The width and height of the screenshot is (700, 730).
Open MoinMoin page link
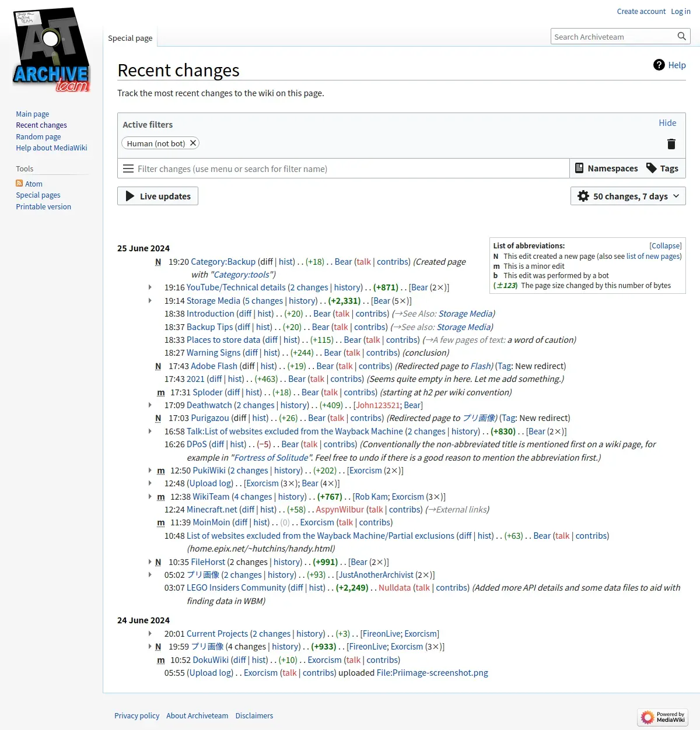pos(211,522)
